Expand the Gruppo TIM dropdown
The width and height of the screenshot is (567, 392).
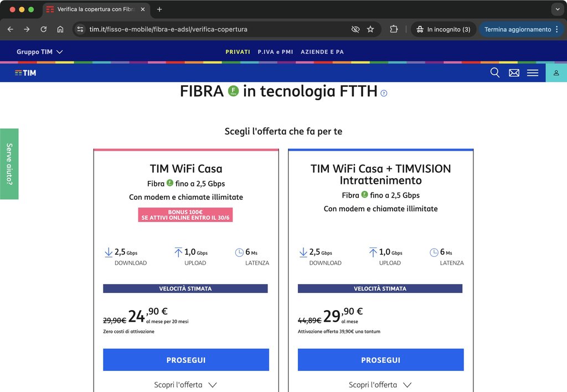point(40,51)
